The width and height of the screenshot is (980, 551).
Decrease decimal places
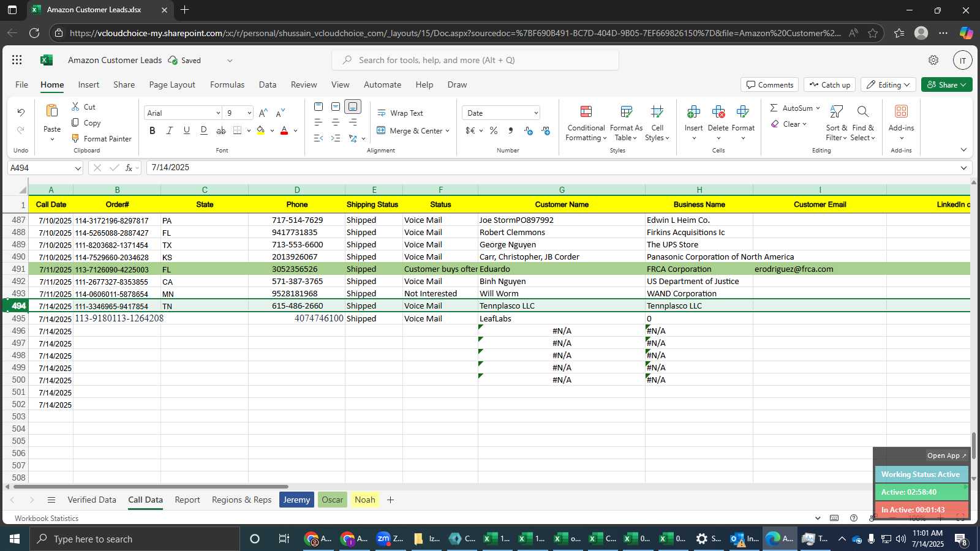point(545,130)
